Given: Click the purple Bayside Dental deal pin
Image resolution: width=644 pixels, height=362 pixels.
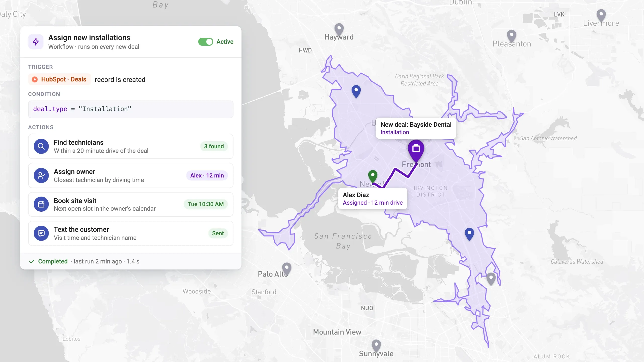Looking at the screenshot, I should (416, 151).
